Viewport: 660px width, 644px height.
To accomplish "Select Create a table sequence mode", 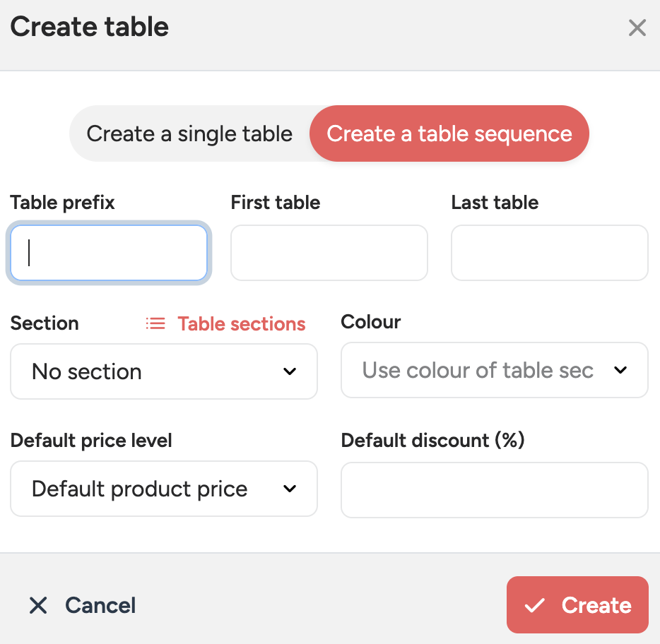I will point(449,133).
